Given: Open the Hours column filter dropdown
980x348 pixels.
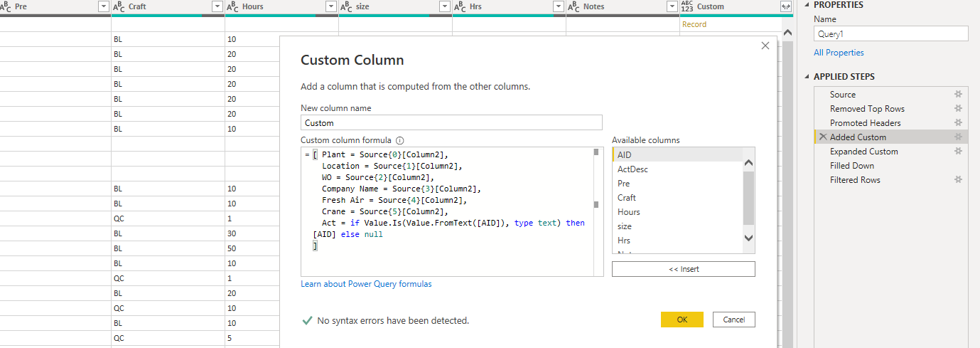Looking at the screenshot, I should pos(330,6).
